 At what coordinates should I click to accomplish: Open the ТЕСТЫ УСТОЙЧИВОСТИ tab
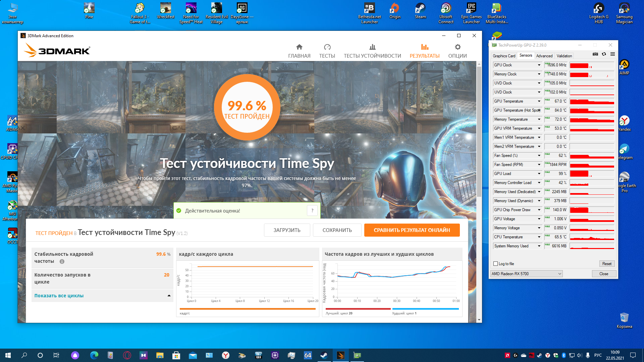click(372, 51)
